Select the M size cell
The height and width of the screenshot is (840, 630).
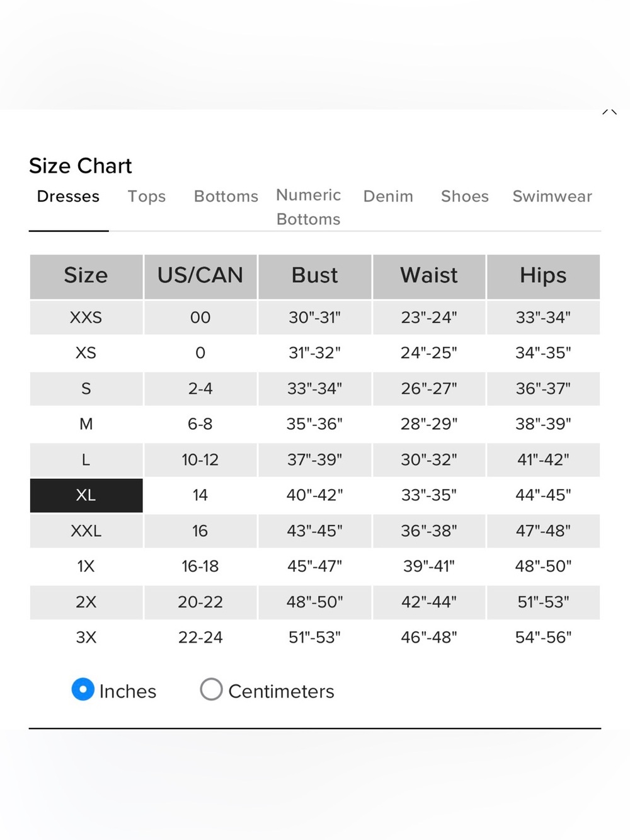pos(86,424)
